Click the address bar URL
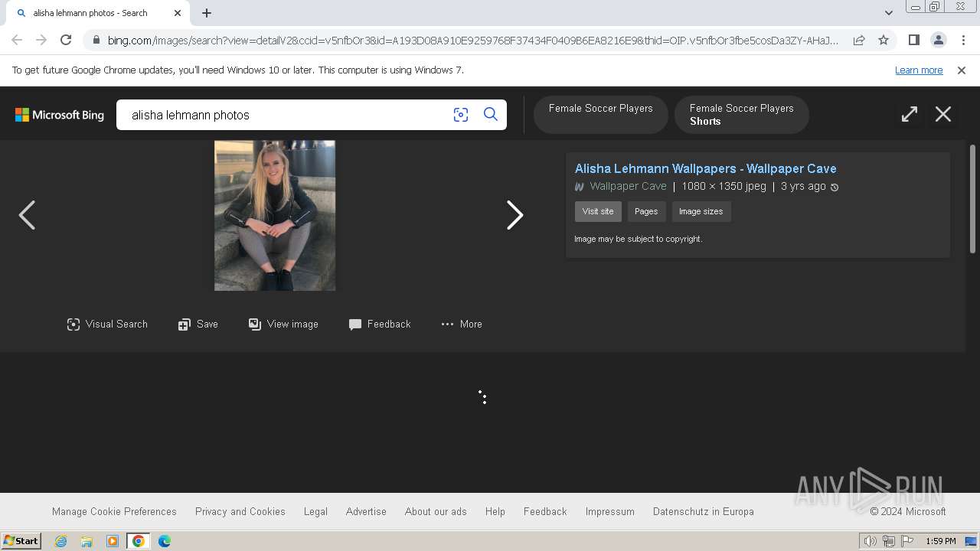This screenshot has height=551, width=980. pos(473,41)
